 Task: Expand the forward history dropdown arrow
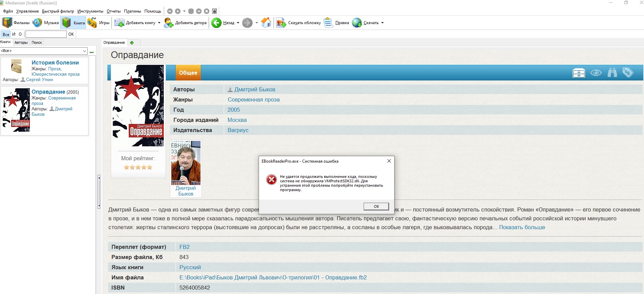tap(257, 23)
